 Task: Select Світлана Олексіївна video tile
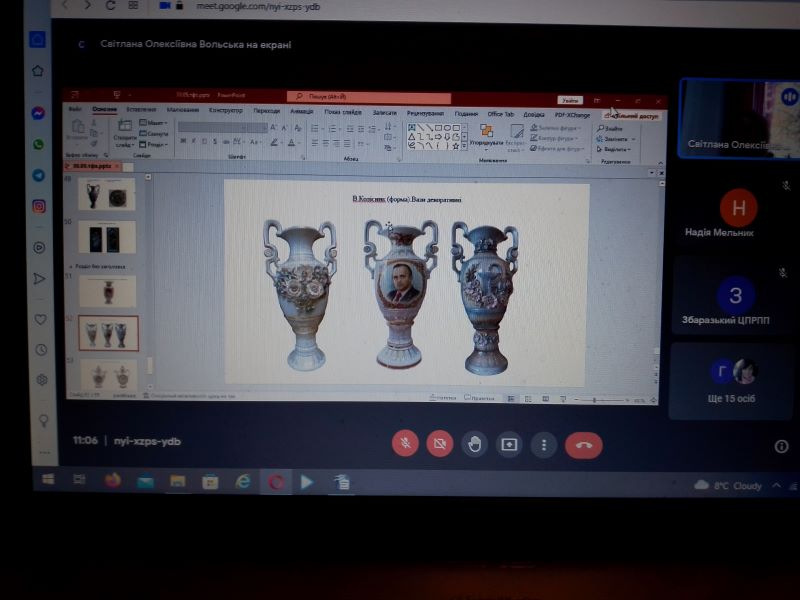(740, 118)
